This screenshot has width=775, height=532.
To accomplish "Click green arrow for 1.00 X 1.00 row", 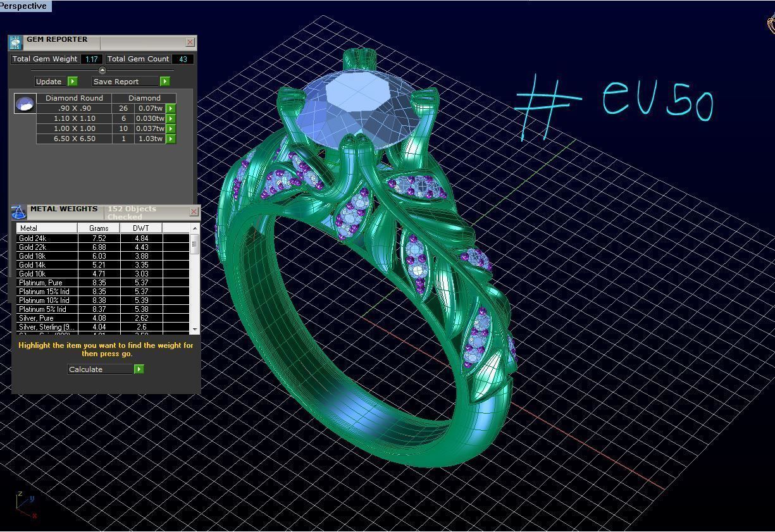I will (x=171, y=128).
